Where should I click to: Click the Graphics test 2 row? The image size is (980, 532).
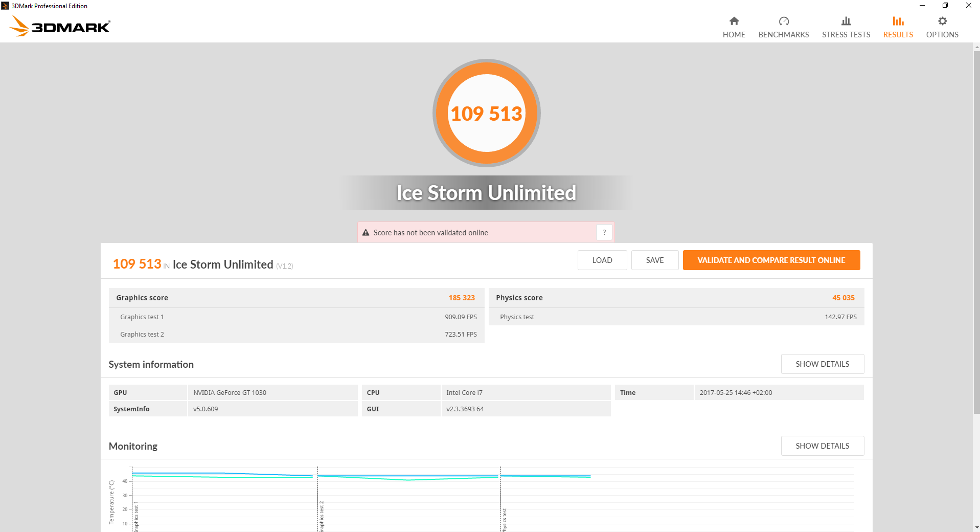pyautogui.click(x=297, y=334)
